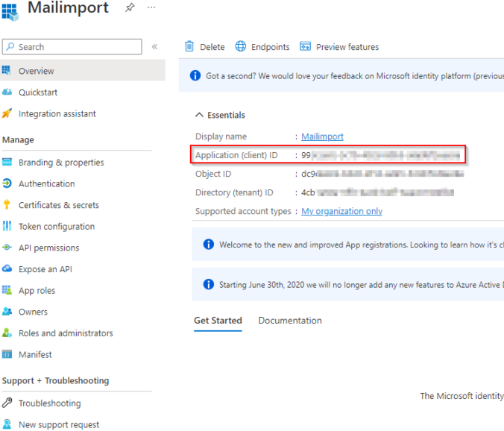Open Roles and administrators
The width and height of the screenshot is (504, 431).
66,333
